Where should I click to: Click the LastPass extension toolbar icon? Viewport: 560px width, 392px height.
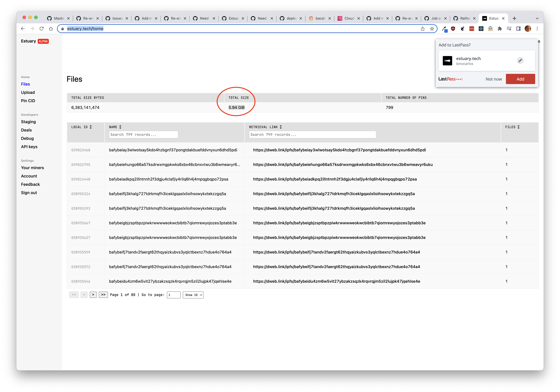(x=471, y=28)
